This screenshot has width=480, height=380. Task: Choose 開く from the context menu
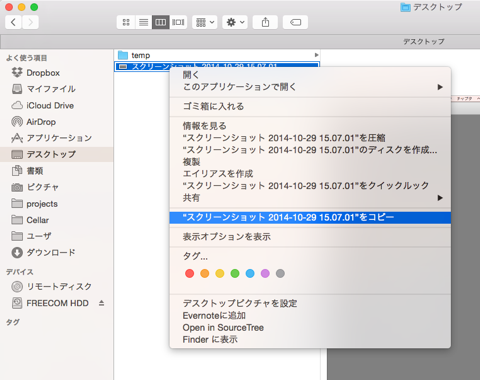310,75
